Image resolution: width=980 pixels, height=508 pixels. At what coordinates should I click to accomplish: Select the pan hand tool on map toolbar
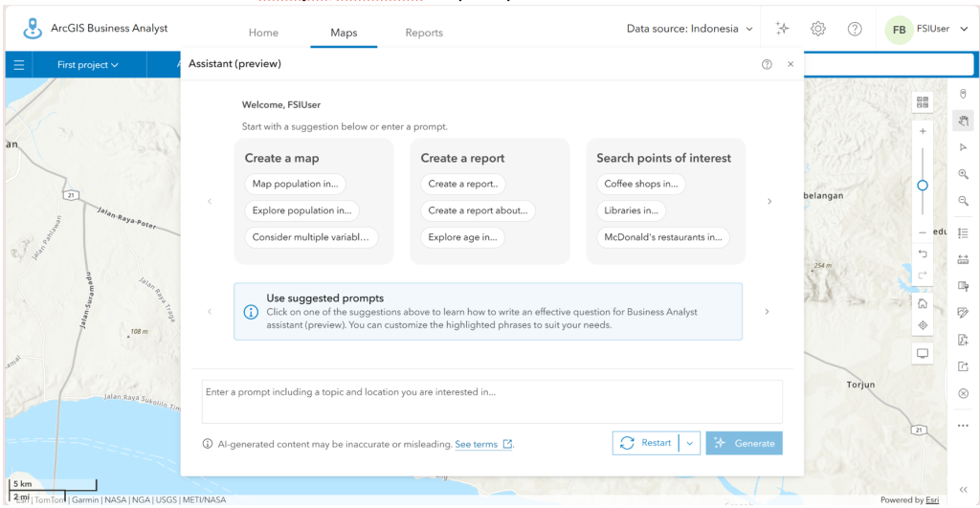pos(963,121)
